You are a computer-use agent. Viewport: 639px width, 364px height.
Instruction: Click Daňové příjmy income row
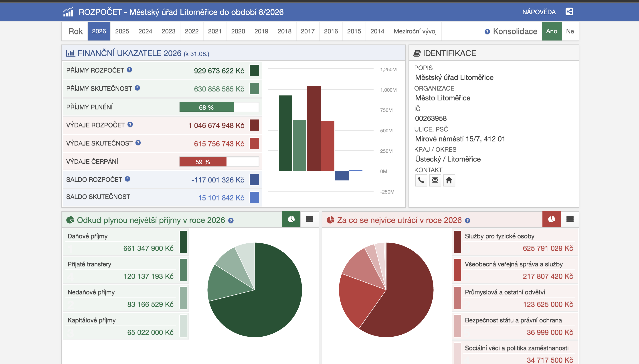[125, 242]
